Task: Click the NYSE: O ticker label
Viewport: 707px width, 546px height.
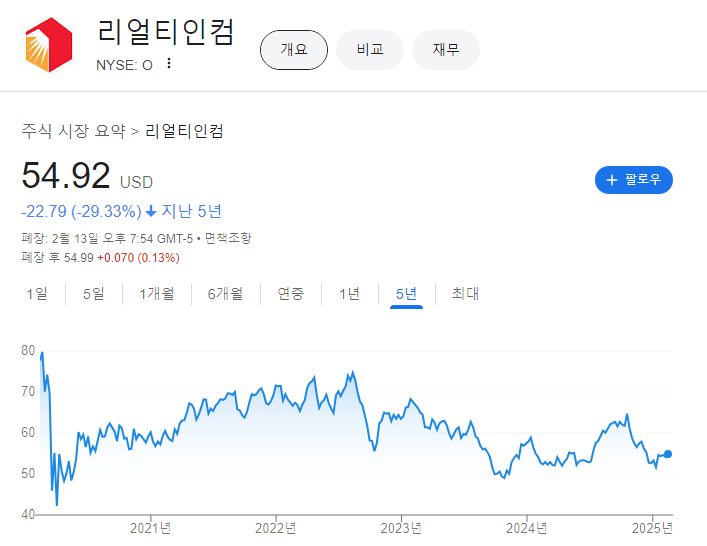Action: tap(124, 65)
